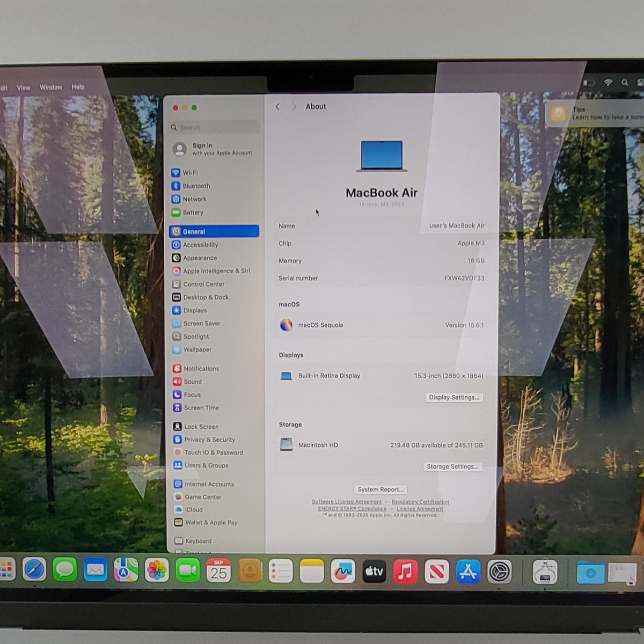
Task: Open Users & Groups settings
Action: point(201,465)
